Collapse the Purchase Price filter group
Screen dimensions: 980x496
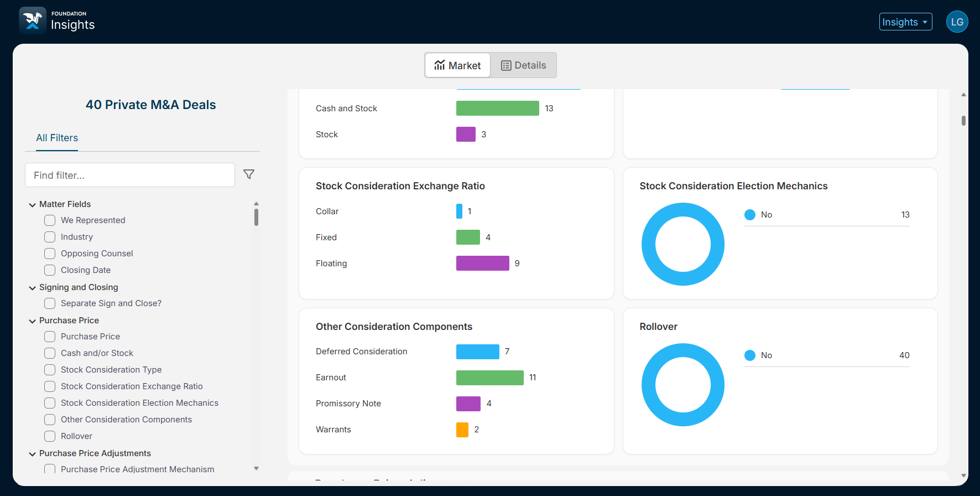[33, 321]
